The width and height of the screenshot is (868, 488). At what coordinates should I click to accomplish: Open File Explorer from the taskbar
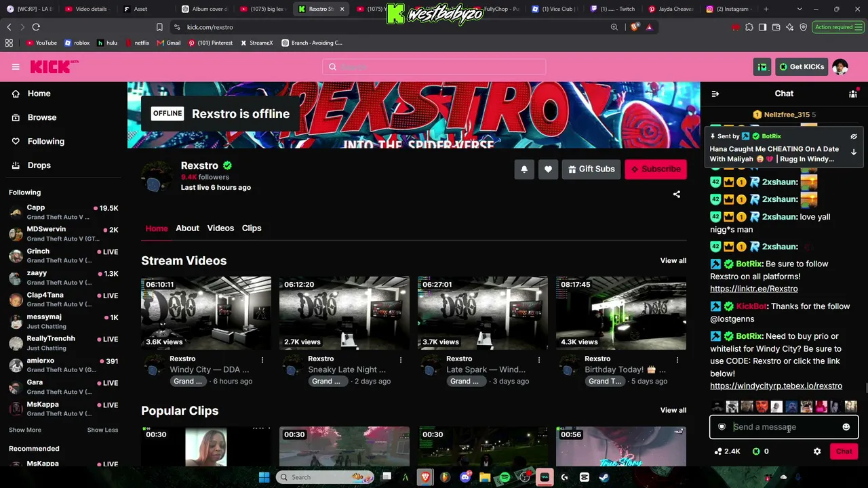point(485,477)
